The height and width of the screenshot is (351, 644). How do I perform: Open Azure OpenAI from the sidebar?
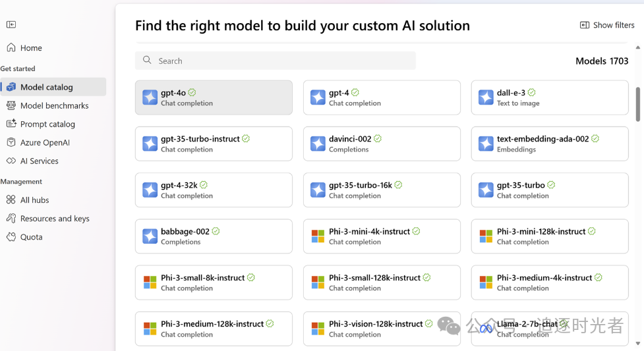[45, 142]
